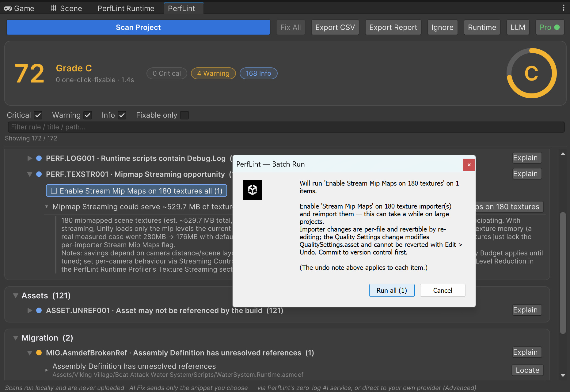Screen dimensions: 570x392
Task: Click Export CSV
Action: coord(335,28)
